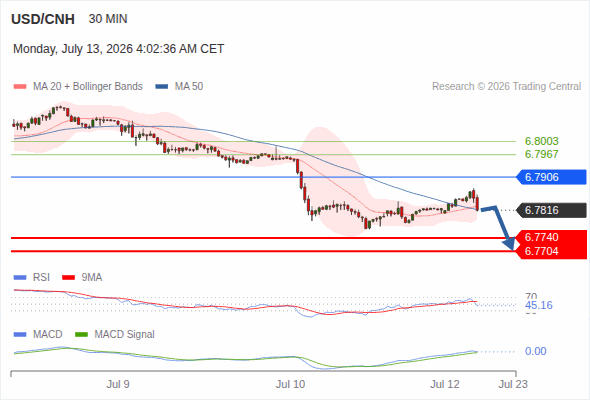The width and height of the screenshot is (590, 400).
Task: Click the 6.7967 resistance level label
Action: pyautogui.click(x=541, y=154)
